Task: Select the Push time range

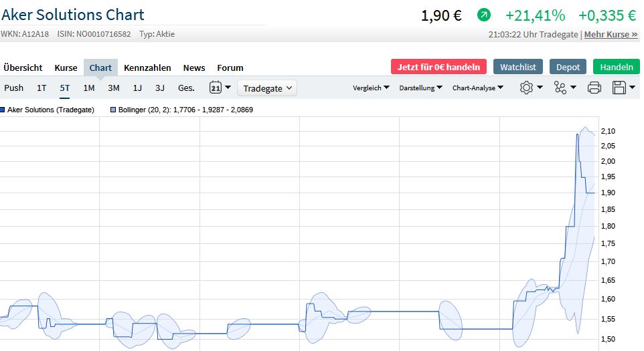Action: point(13,88)
